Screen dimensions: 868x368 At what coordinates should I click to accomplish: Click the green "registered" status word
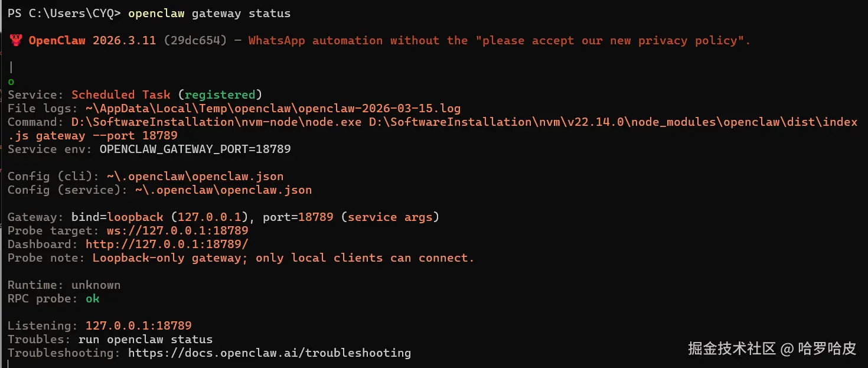tap(220, 95)
